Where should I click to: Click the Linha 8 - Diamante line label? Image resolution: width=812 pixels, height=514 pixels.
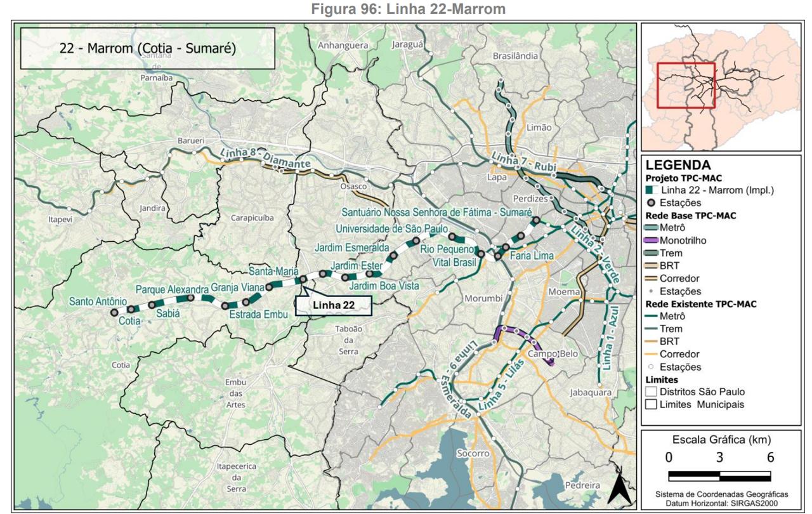tap(265, 157)
